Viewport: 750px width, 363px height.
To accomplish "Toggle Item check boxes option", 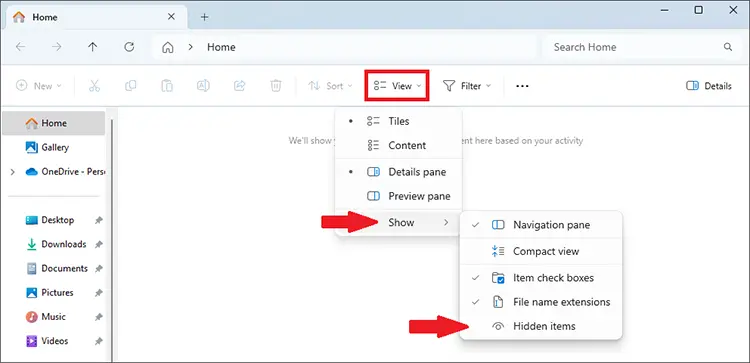I will coord(541,278).
